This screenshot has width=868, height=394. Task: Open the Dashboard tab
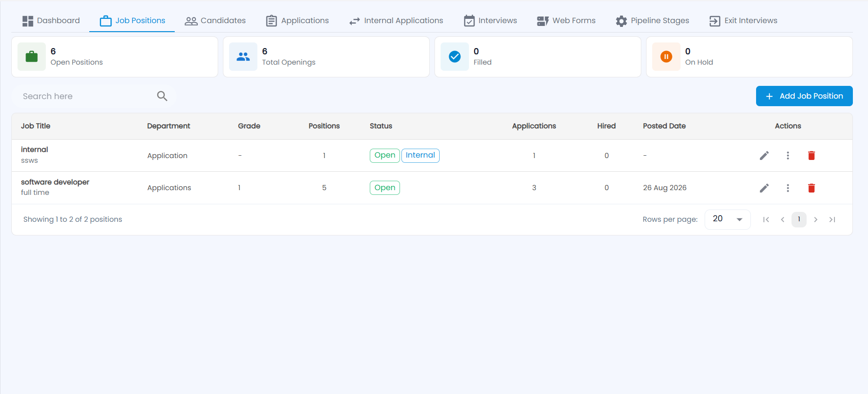tap(51, 21)
